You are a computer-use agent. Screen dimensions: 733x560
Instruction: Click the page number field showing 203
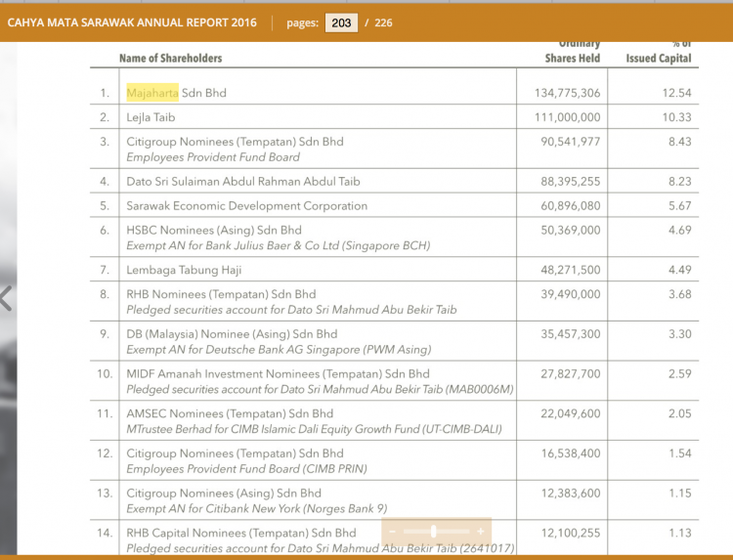pyautogui.click(x=341, y=22)
